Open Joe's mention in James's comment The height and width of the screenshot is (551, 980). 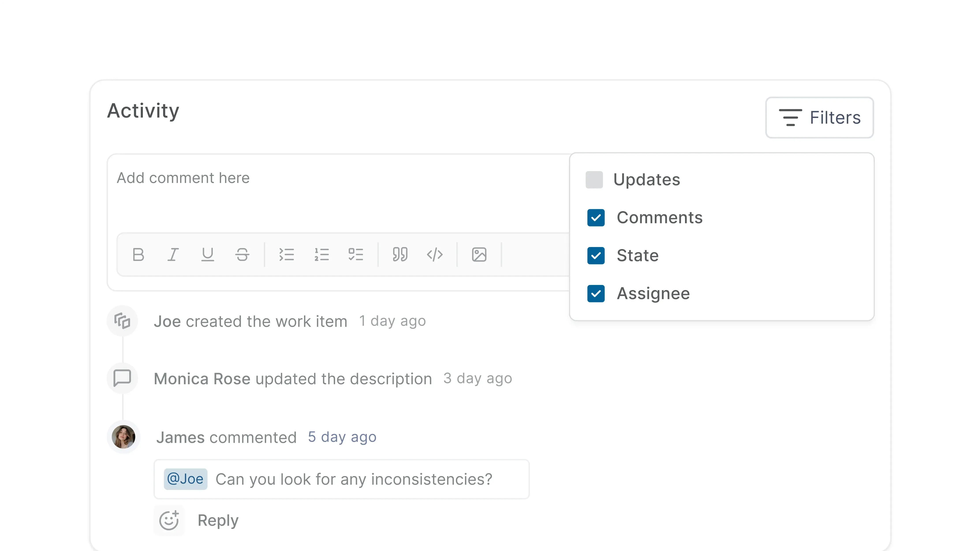pyautogui.click(x=185, y=479)
